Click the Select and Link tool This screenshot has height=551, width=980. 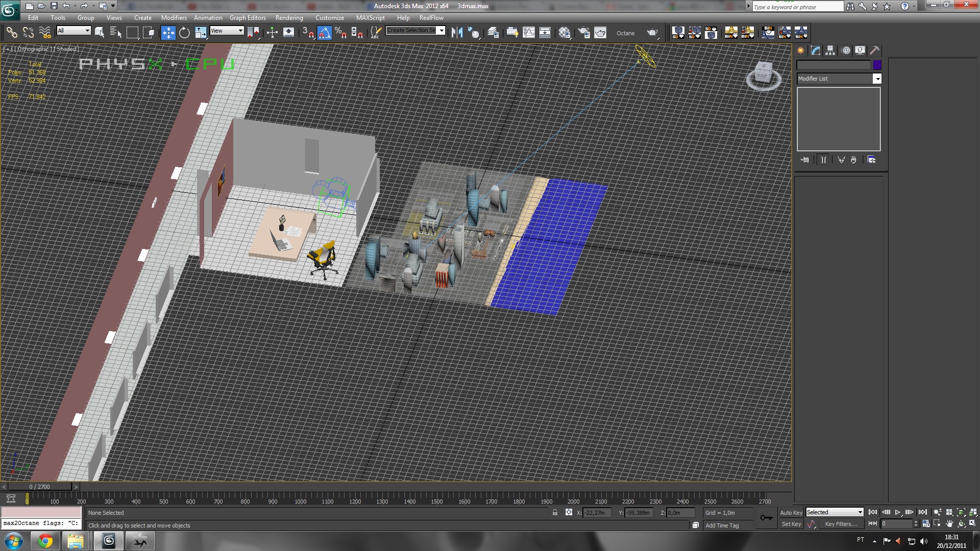pyautogui.click(x=11, y=33)
